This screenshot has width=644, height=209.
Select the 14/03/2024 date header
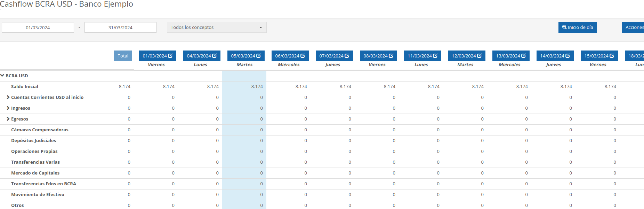[x=552, y=56]
